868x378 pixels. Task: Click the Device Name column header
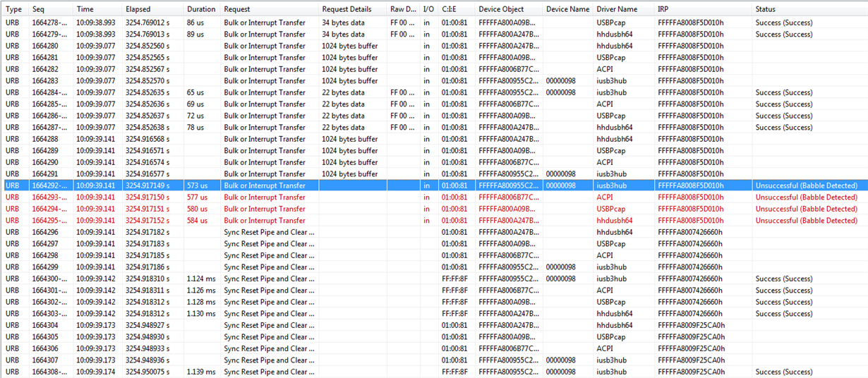point(568,9)
